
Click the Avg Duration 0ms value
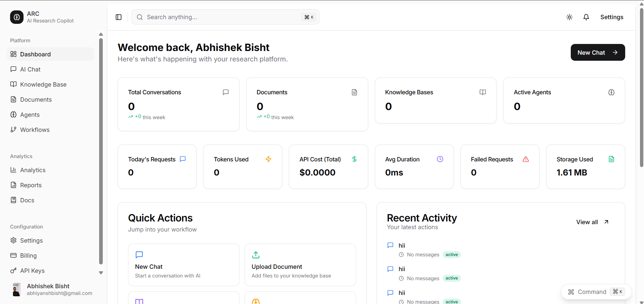click(x=394, y=172)
